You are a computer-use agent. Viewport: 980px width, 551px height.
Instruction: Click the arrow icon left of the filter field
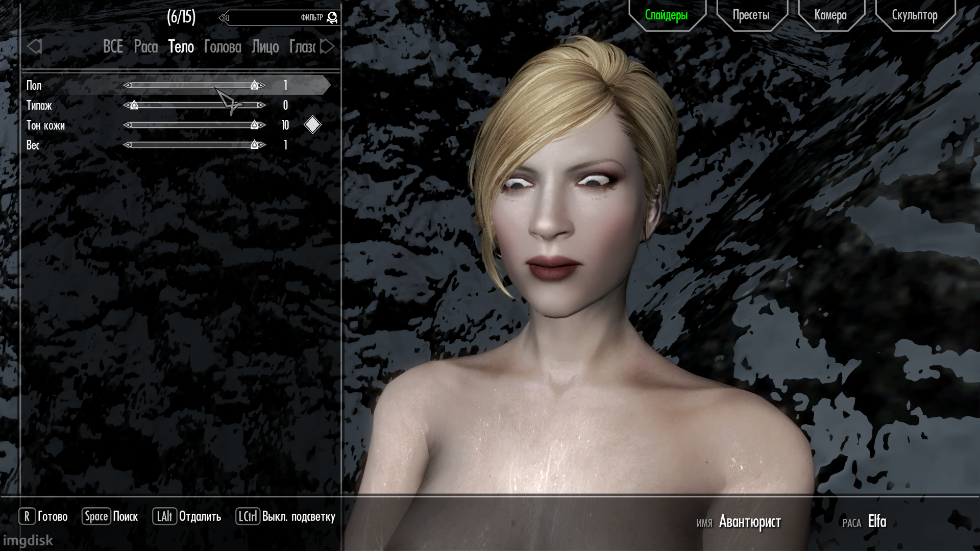pos(224,18)
